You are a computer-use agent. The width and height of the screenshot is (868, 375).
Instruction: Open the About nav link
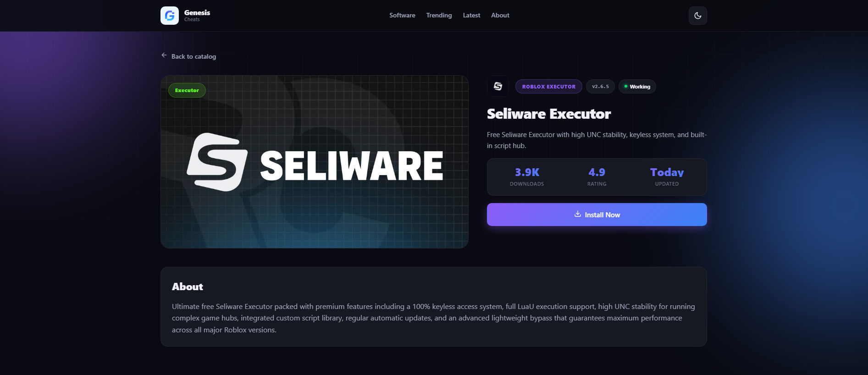point(500,15)
